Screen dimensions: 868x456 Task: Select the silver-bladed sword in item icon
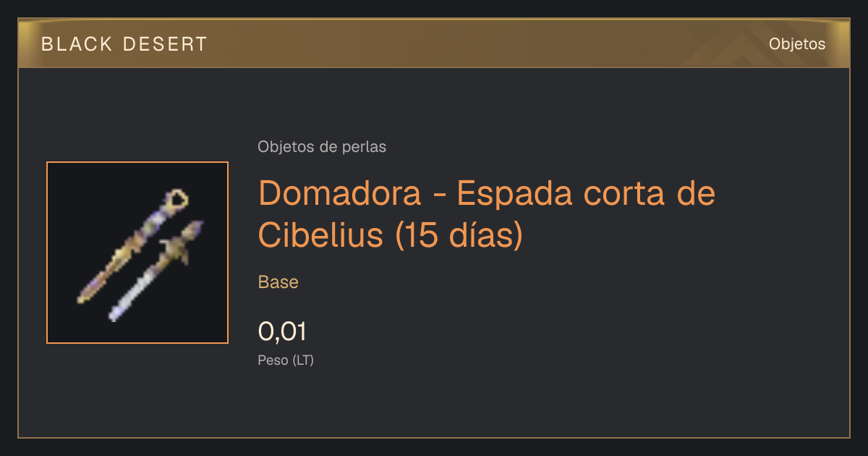(156, 271)
